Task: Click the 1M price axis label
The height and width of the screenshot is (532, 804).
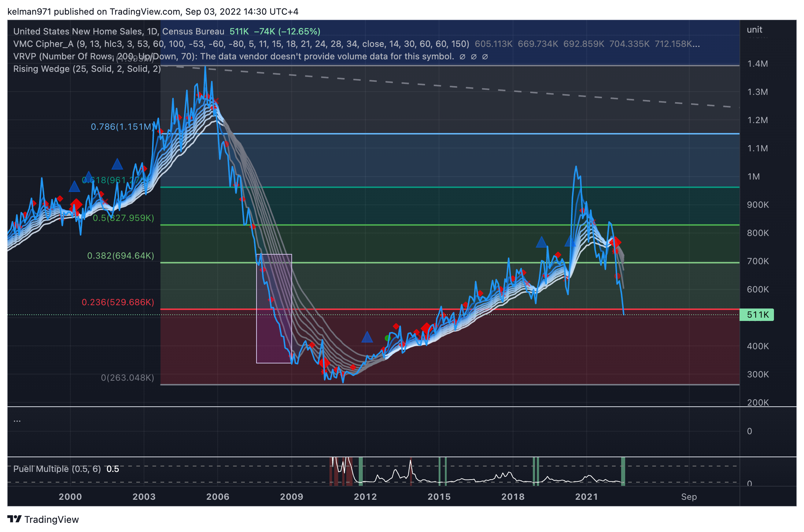Action: click(753, 177)
